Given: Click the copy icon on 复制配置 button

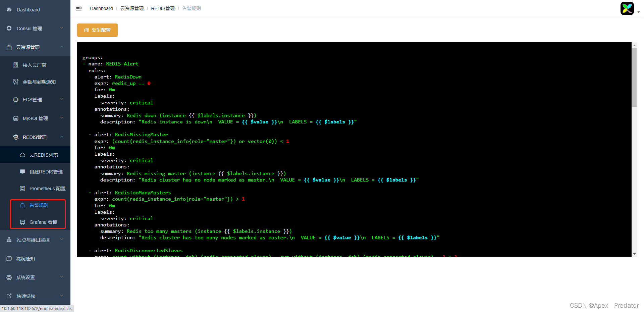Looking at the screenshot, I should [87, 30].
